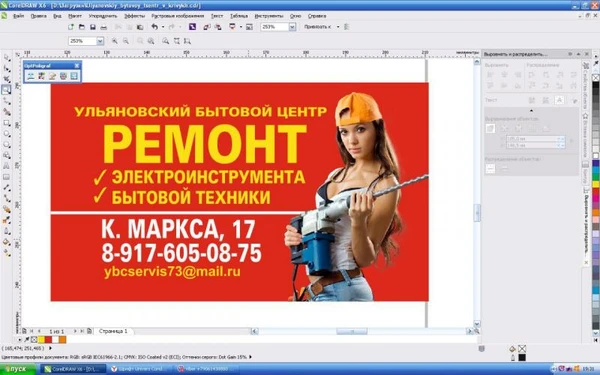Click the Export icon in the standard toolbar
Image resolution: width=600 pixels, height=375 pixels.
click(x=218, y=27)
